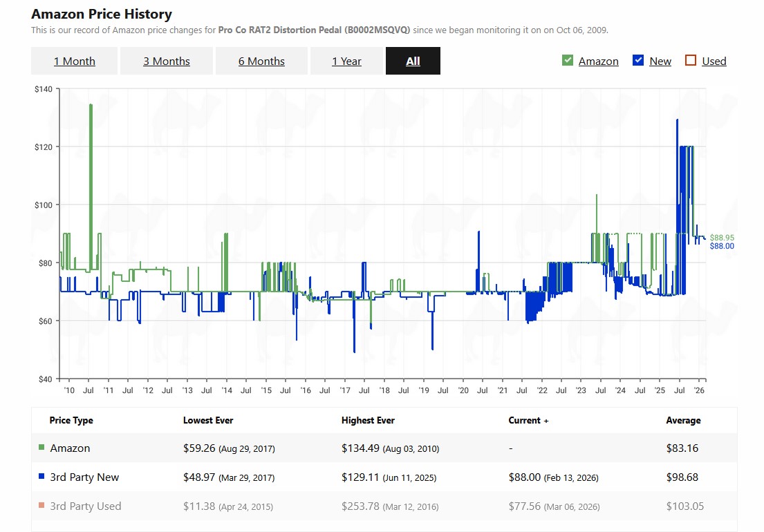Viewport: 764px width, 532px height.
Task: Click the Amazon Price History heading
Action: tap(102, 14)
